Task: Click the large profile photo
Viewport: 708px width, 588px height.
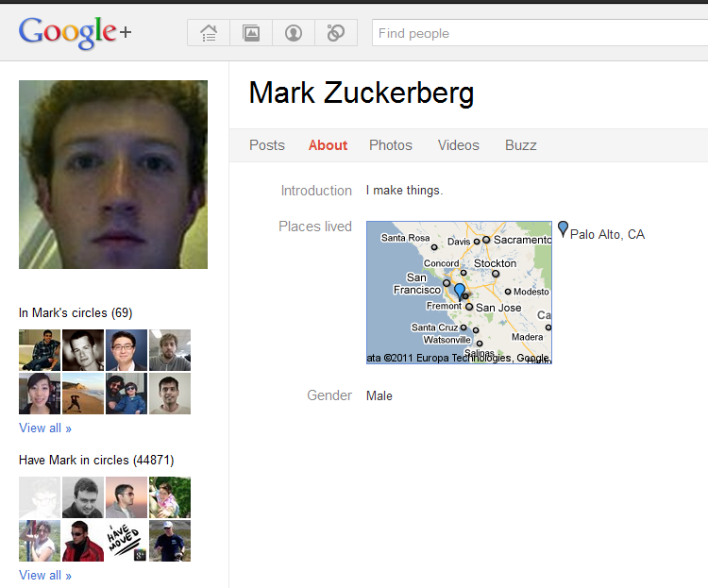Action: click(x=113, y=175)
